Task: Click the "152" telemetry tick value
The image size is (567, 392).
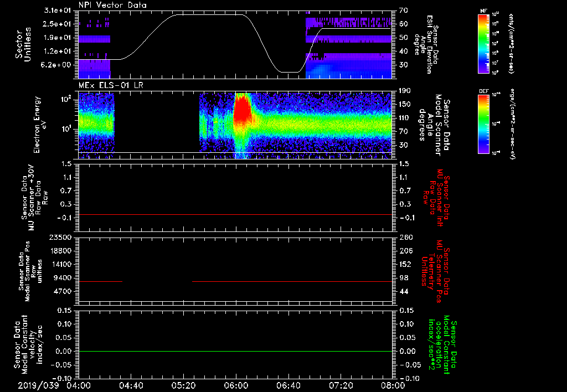Action: (x=405, y=264)
